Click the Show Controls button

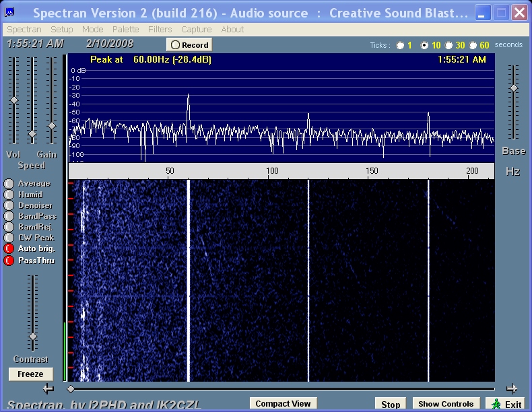(x=446, y=404)
